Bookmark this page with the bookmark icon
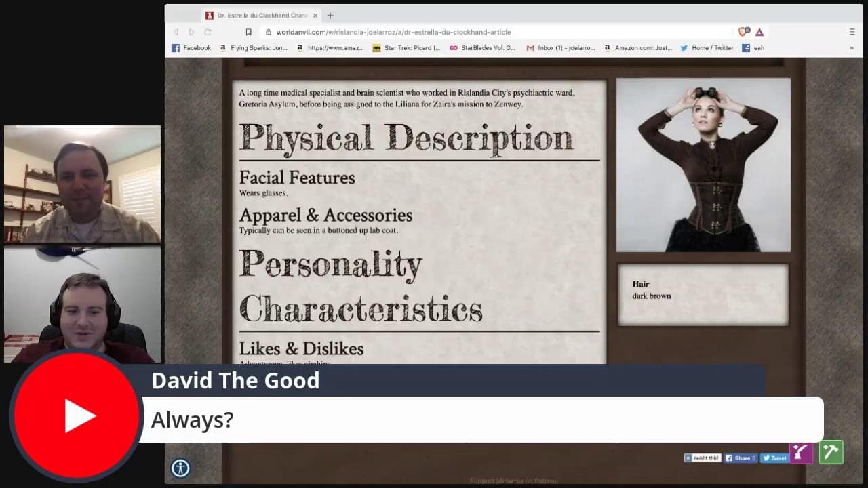 pos(248,32)
